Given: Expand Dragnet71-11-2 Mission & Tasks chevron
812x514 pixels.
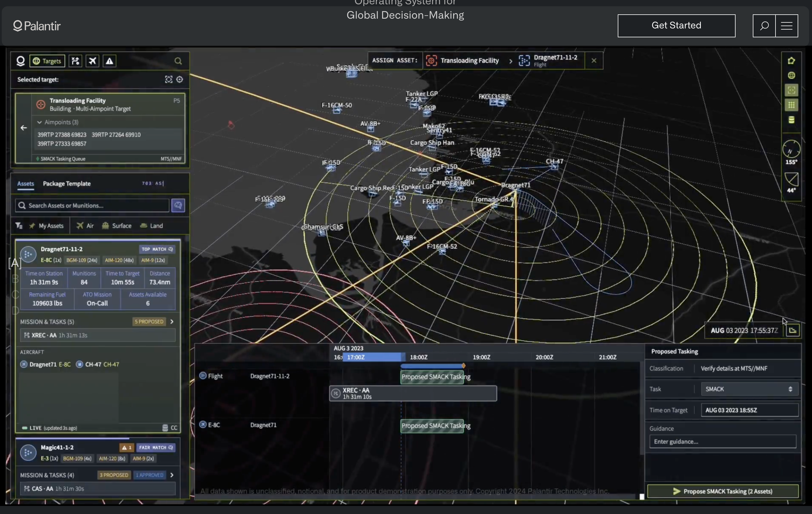Looking at the screenshot, I should click(x=172, y=322).
